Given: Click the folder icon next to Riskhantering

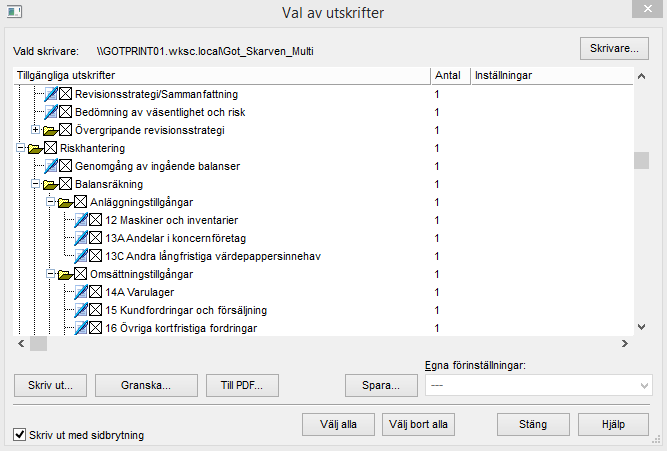Looking at the screenshot, I should coord(36,148).
